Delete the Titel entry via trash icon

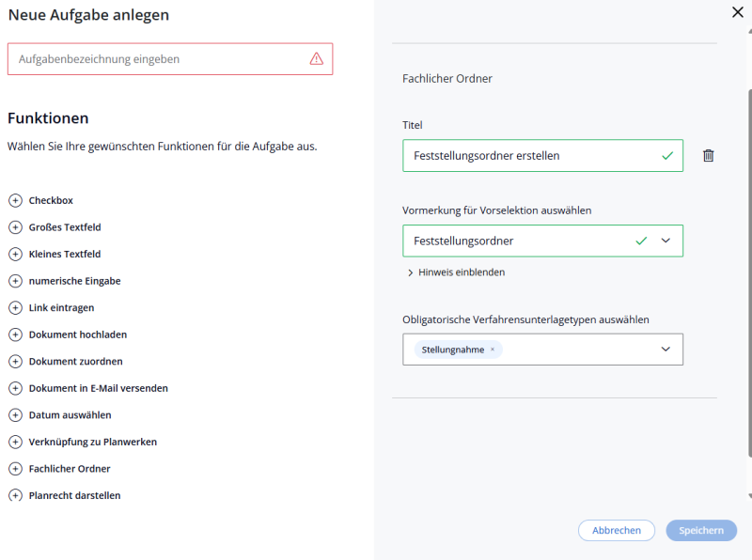709,155
